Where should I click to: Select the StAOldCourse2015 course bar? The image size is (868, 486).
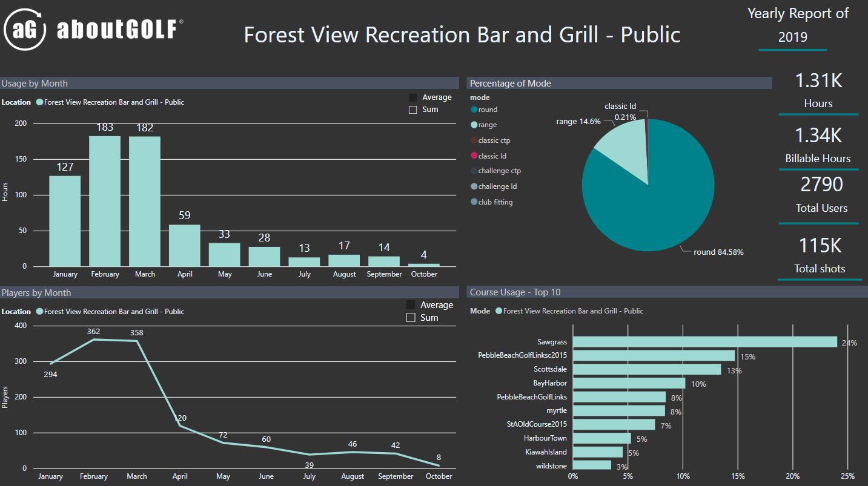(x=614, y=424)
